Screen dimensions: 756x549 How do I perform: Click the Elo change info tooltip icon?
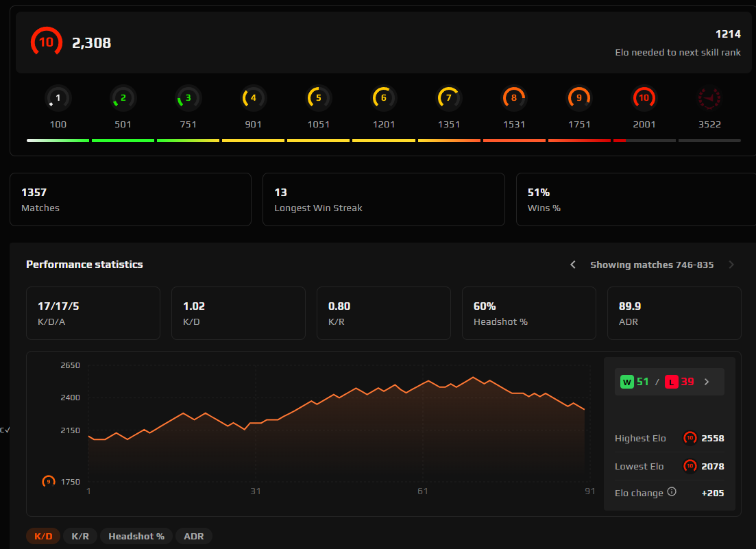click(672, 491)
